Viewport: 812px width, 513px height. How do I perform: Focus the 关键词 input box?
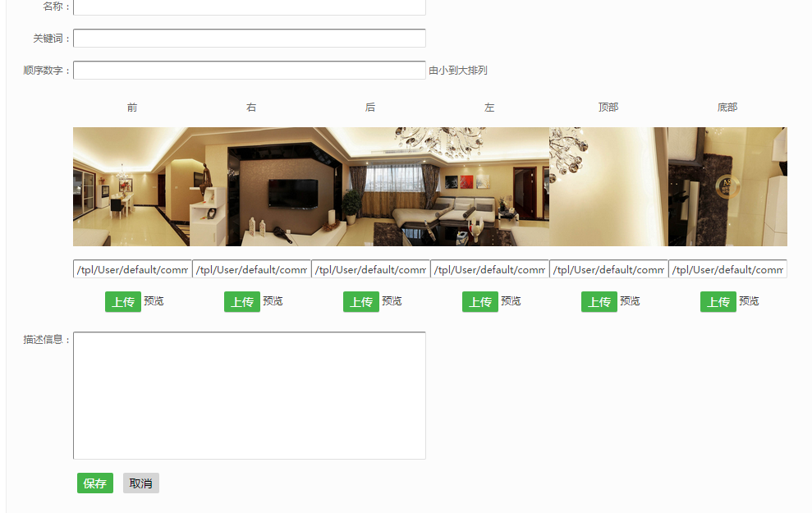(250, 39)
